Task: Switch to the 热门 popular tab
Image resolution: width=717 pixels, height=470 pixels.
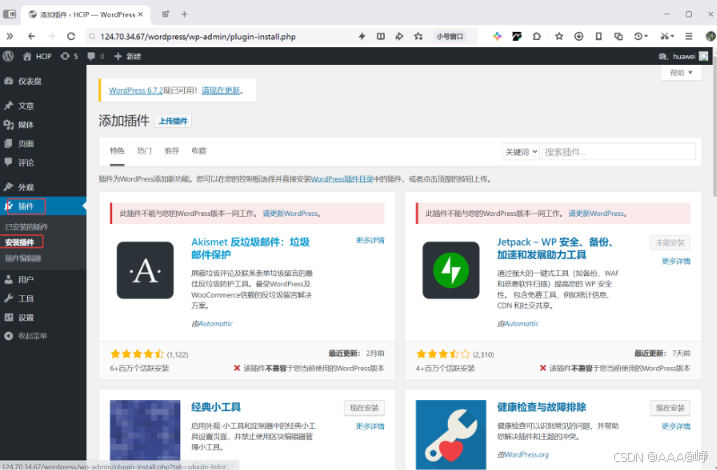Action: click(x=144, y=151)
